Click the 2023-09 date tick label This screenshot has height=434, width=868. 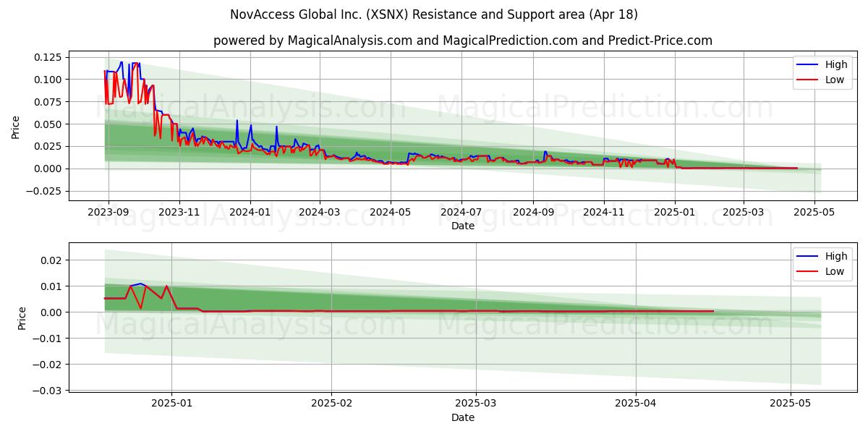tap(109, 213)
